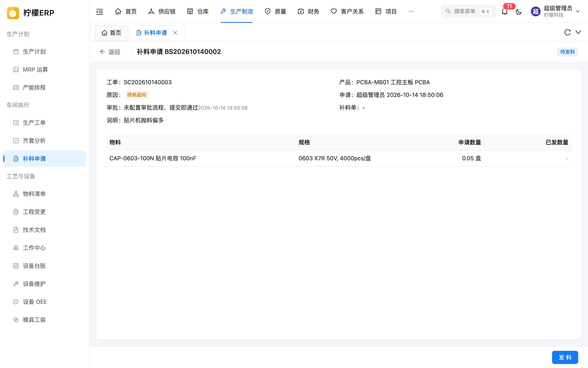
Task: Open 仓库 module
Action: point(198,11)
